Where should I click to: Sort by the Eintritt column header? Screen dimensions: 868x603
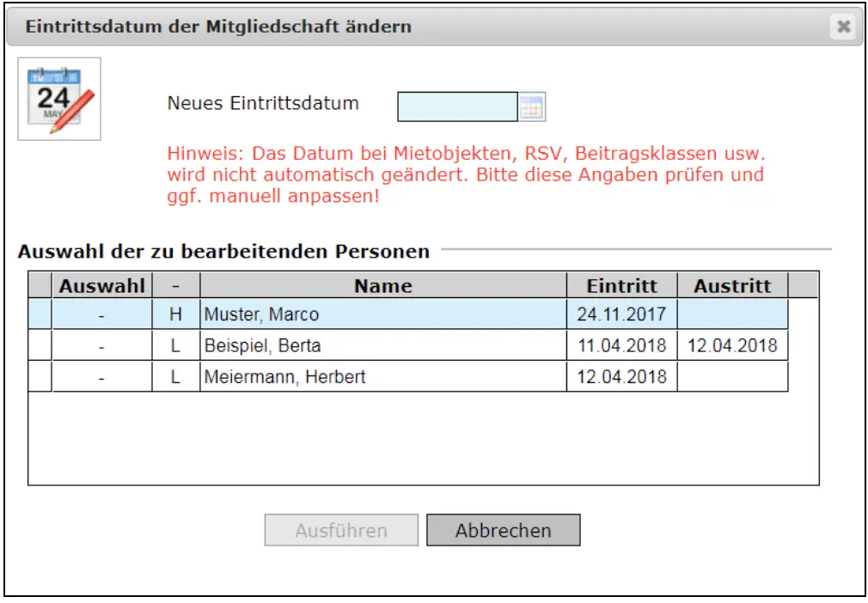click(x=622, y=285)
